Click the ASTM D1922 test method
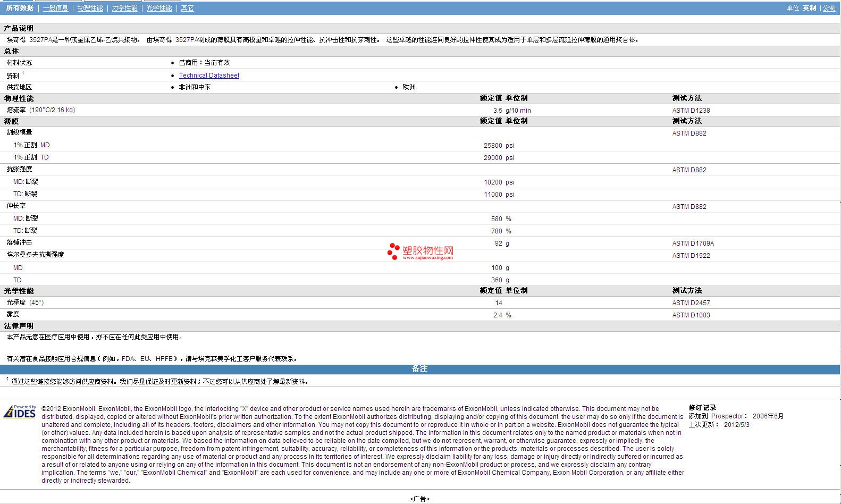This screenshot has height=504, width=841. (x=691, y=256)
